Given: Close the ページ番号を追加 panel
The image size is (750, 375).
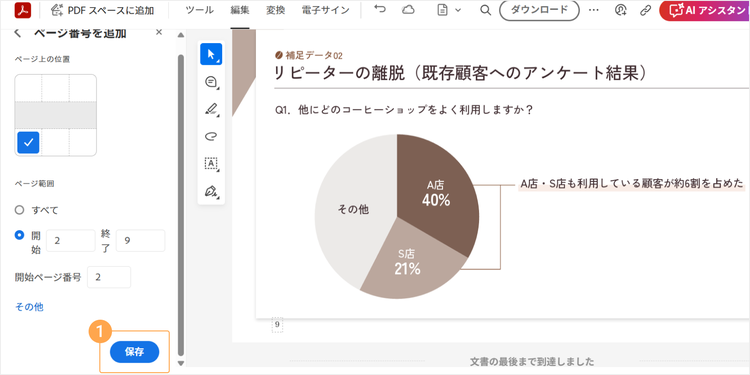Looking at the screenshot, I should [159, 32].
